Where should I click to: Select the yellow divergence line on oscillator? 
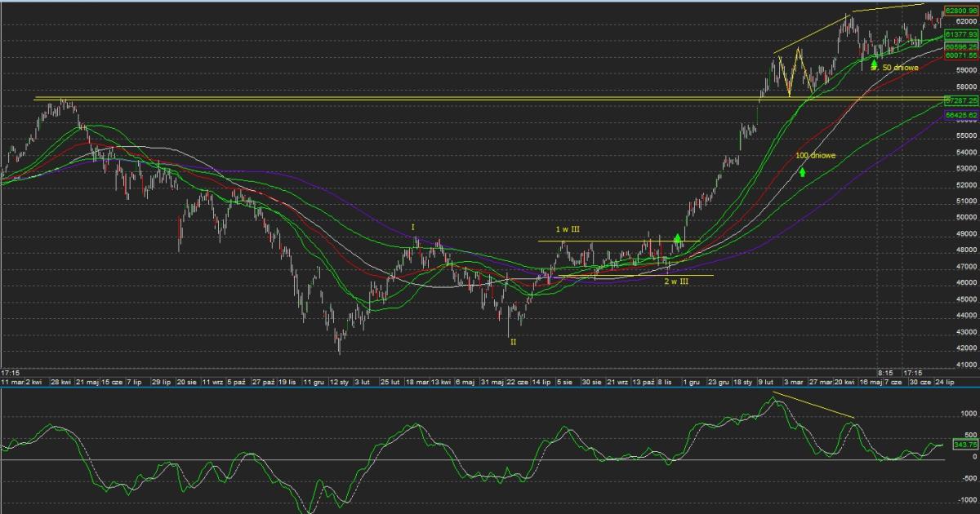click(x=813, y=405)
